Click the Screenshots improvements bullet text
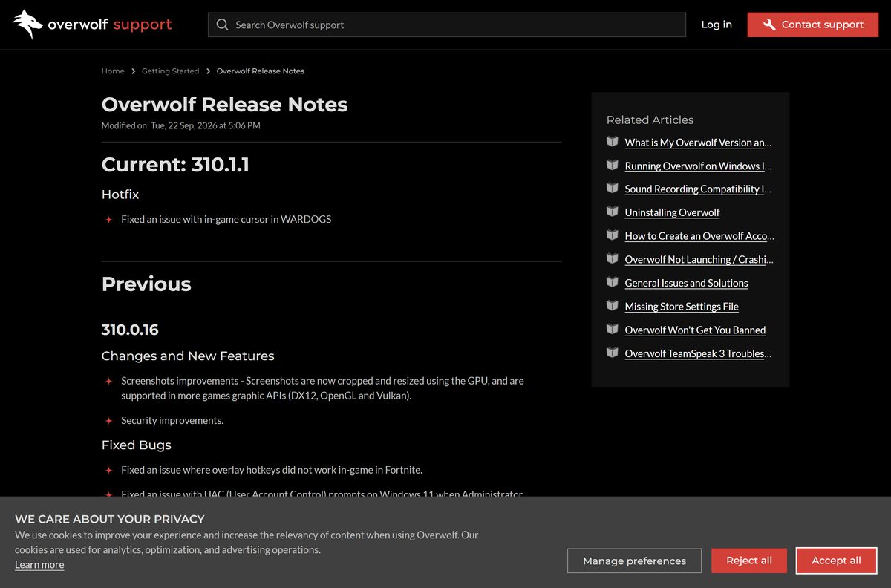Image resolution: width=891 pixels, height=588 pixels. [x=322, y=388]
